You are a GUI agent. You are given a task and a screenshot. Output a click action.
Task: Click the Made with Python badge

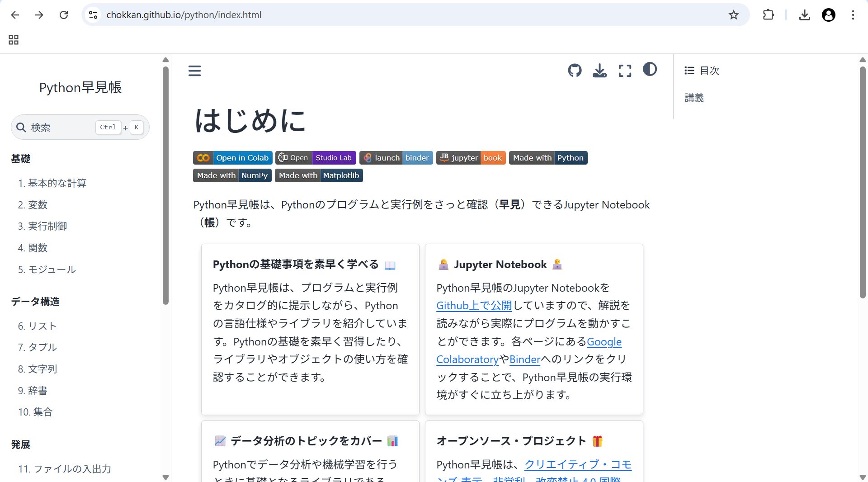[548, 158]
